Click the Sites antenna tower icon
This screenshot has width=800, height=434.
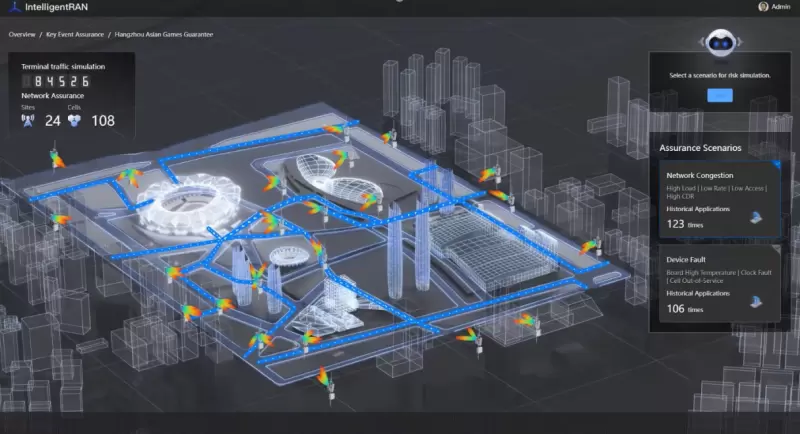(28, 121)
